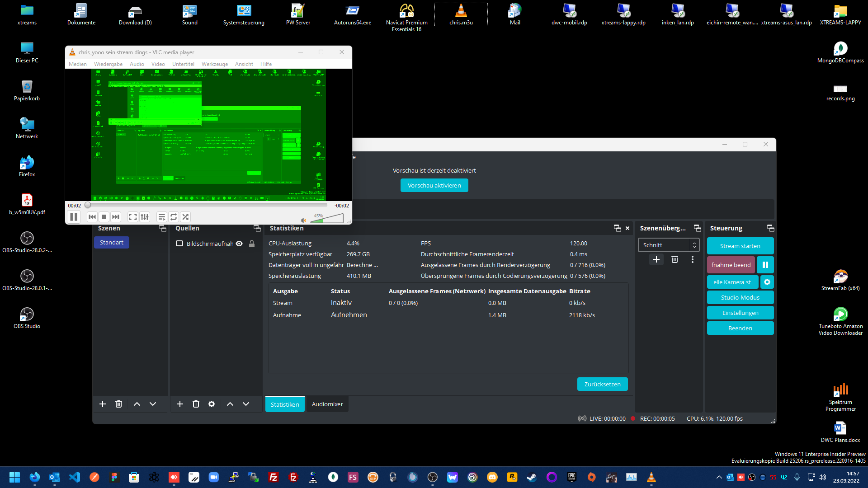Pause recording with the pause icon in Steuerung
This screenshot has height=488, width=868.
pyautogui.click(x=765, y=265)
